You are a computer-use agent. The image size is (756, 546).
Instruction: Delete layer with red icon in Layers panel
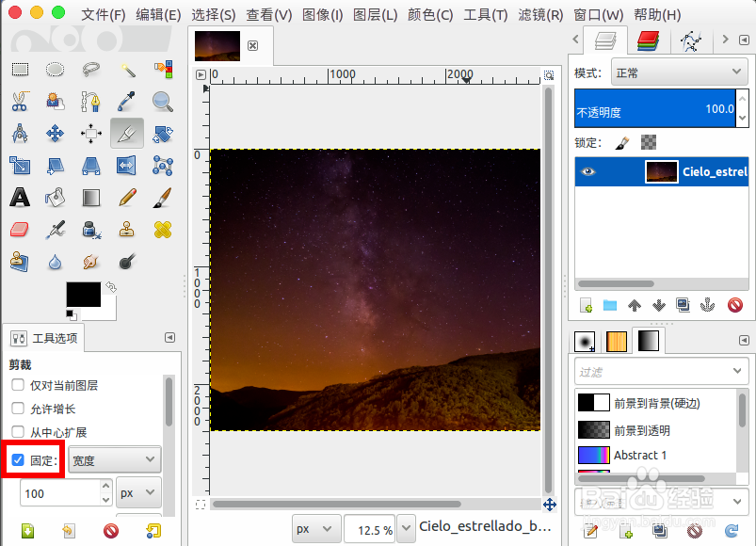click(x=734, y=305)
